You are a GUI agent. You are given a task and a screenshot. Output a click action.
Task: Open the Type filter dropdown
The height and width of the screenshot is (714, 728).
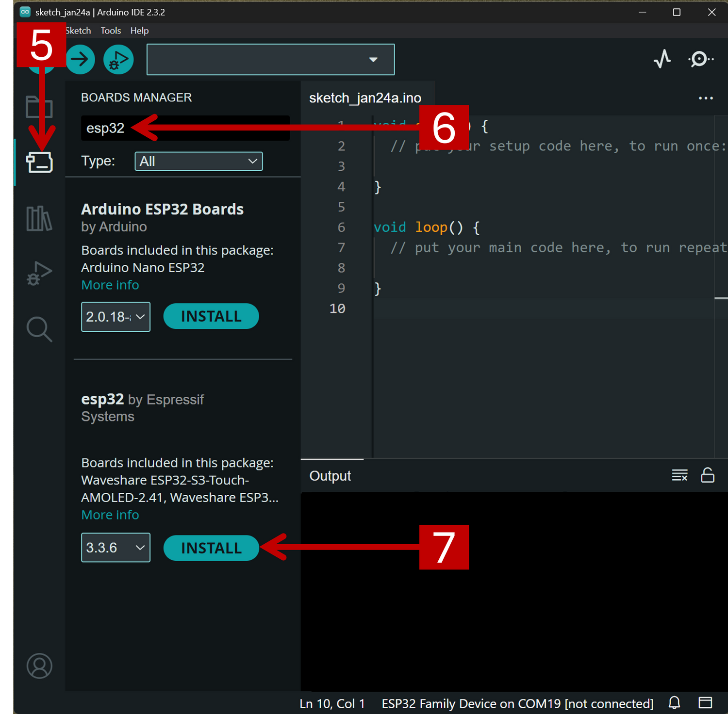199,162
